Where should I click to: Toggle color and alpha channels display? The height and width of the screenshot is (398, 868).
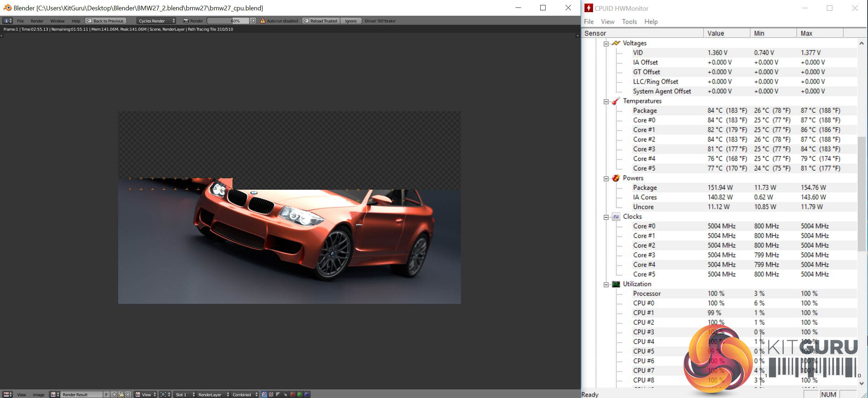coord(264,394)
